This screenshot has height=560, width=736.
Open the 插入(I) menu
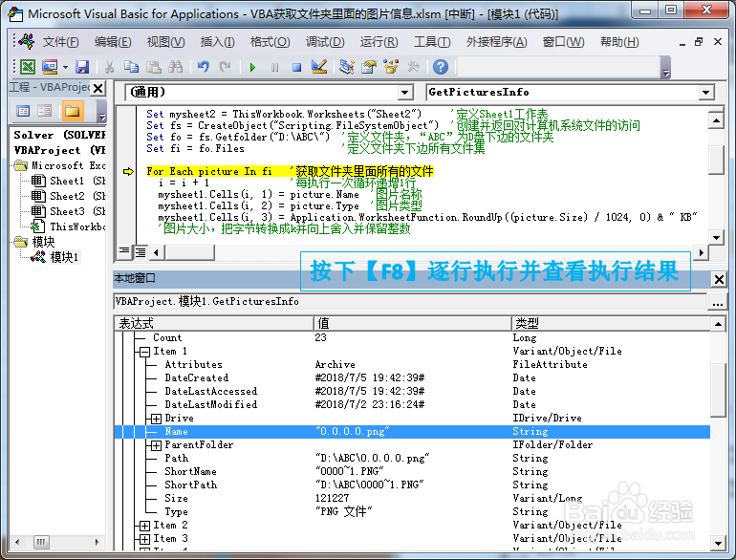tap(217, 42)
